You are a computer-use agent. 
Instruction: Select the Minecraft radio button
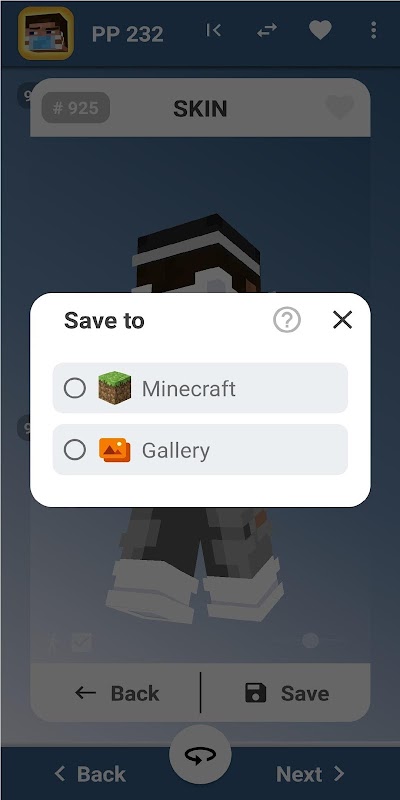click(x=75, y=388)
